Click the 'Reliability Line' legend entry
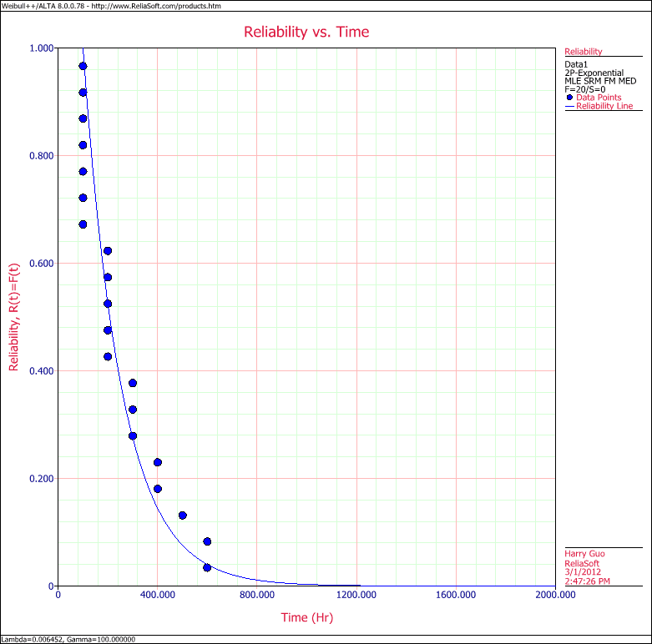652x644 pixels. click(599, 106)
